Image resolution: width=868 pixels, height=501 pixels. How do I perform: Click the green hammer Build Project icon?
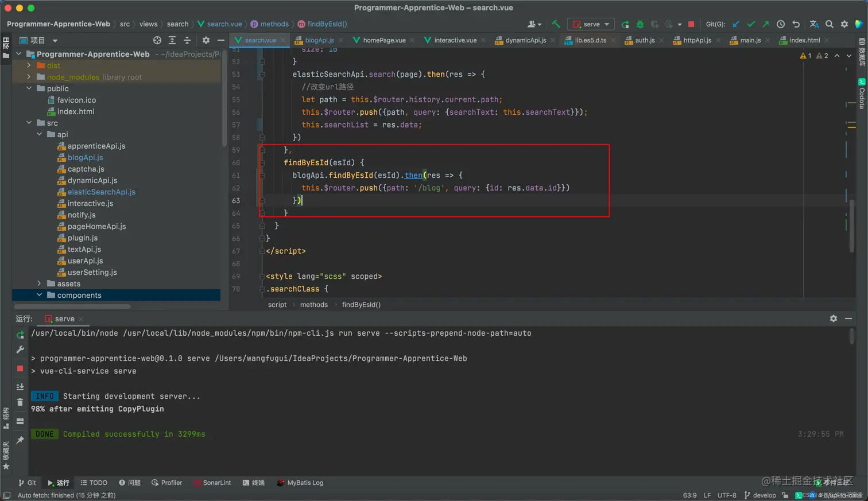pos(556,24)
